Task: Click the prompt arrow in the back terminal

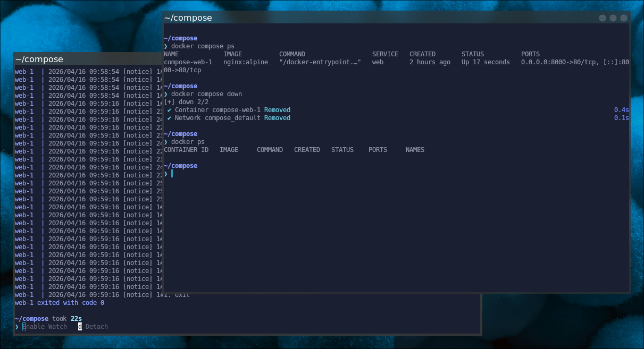Action: coord(17,327)
